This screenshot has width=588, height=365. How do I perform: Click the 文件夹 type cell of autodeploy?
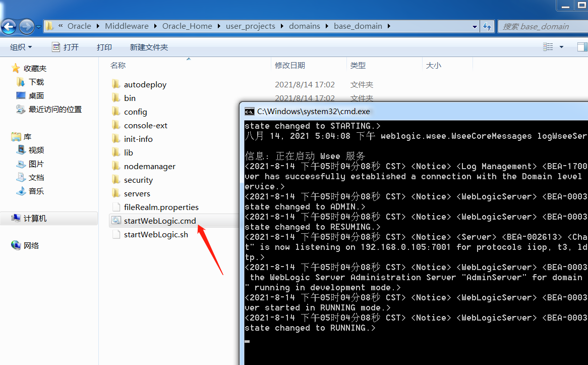362,84
